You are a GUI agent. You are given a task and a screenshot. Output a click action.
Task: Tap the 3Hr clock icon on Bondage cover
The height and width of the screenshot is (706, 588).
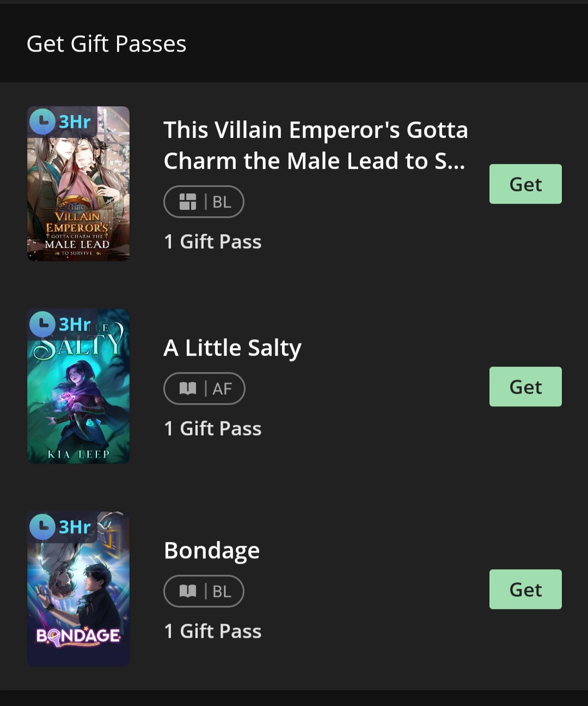[x=42, y=527]
